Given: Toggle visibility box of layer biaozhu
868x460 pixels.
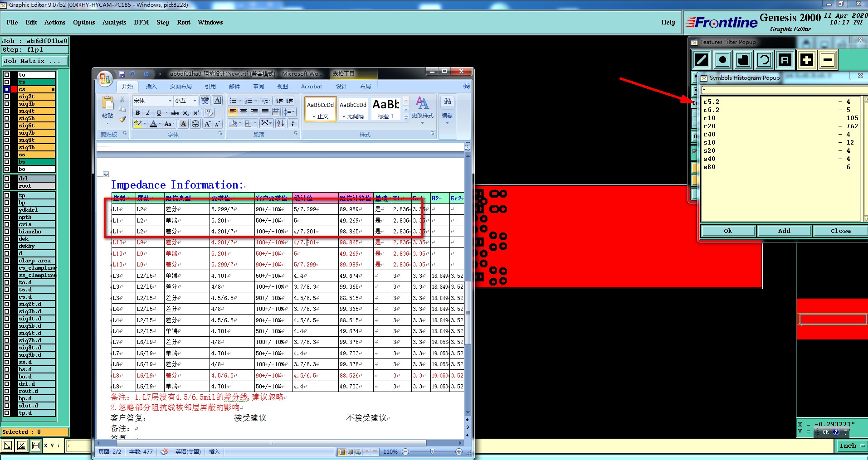Looking at the screenshot, I should click(x=7, y=232).
